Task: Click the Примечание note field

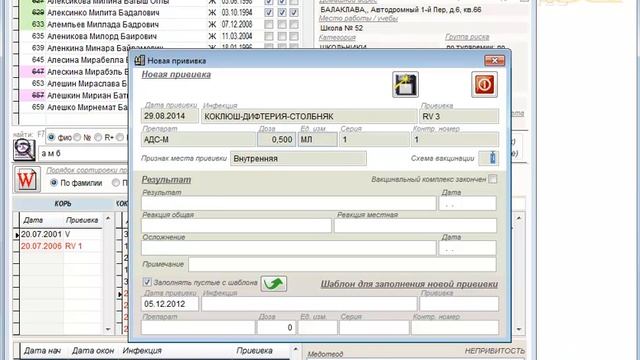Action: click(x=342, y=264)
